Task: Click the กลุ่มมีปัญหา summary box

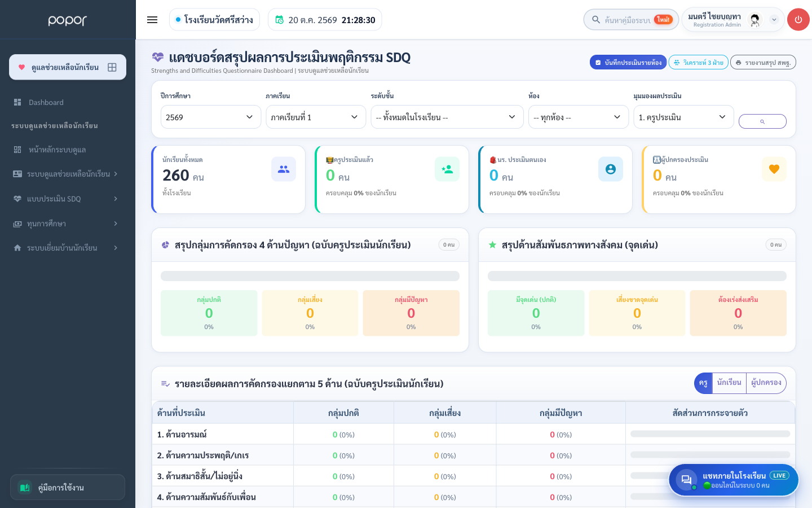Action: (x=411, y=313)
